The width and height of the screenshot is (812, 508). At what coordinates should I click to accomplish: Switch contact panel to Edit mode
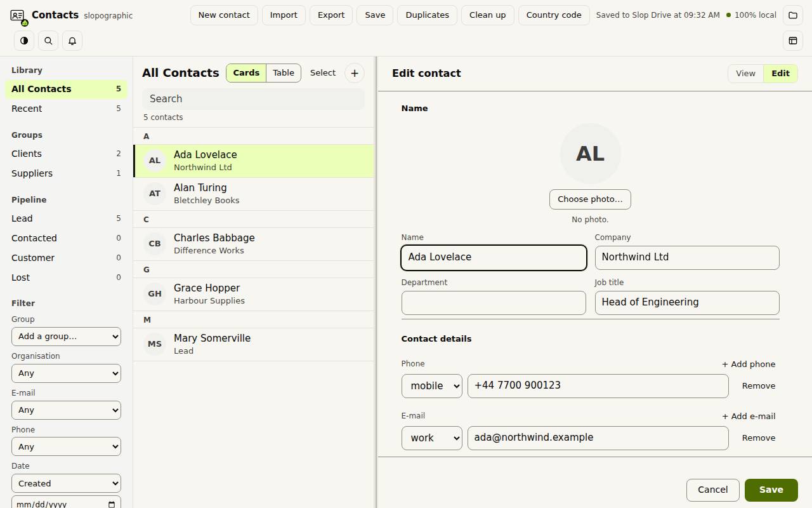click(780, 74)
